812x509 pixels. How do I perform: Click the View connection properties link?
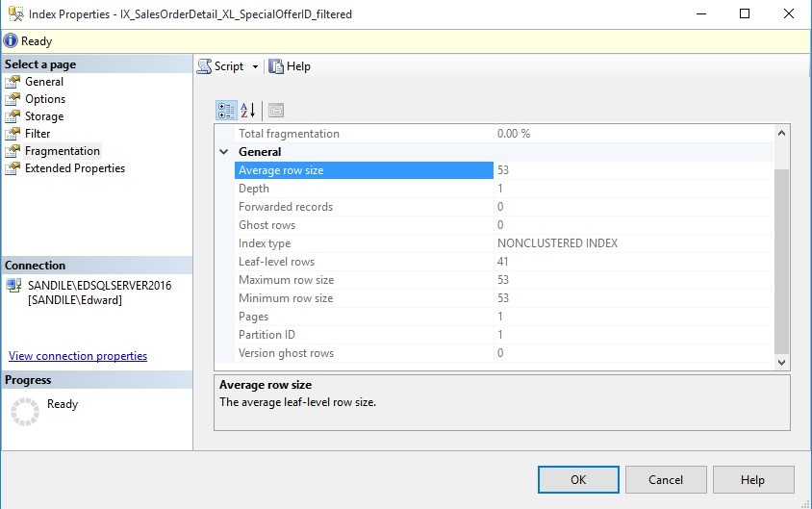(78, 356)
